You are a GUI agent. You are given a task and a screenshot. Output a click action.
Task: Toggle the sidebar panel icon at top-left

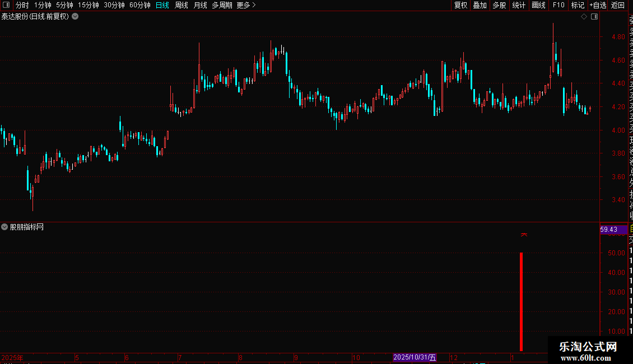[x=6, y=5]
